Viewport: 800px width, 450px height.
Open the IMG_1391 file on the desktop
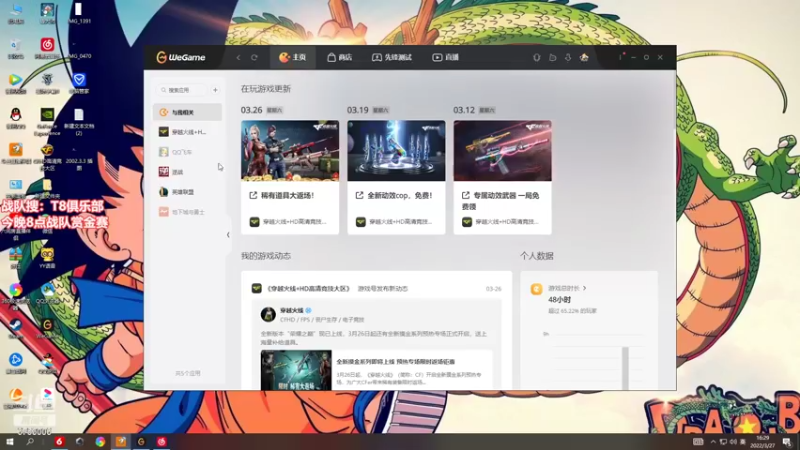tap(79, 13)
